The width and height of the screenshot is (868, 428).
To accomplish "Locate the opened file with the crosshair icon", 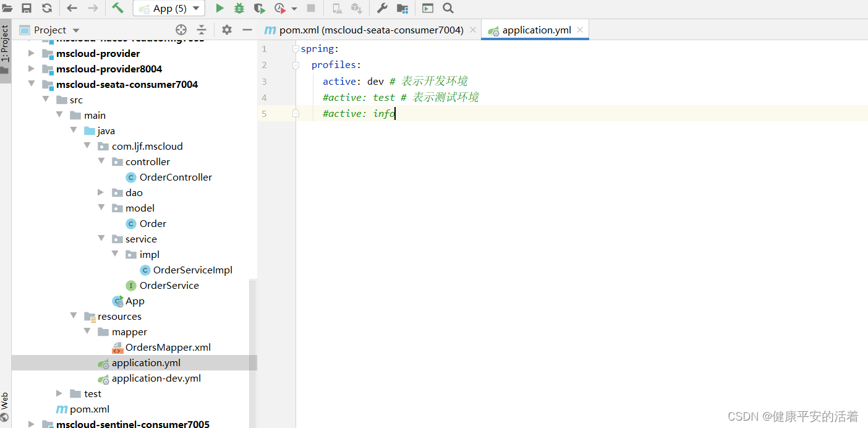I will click(x=181, y=30).
